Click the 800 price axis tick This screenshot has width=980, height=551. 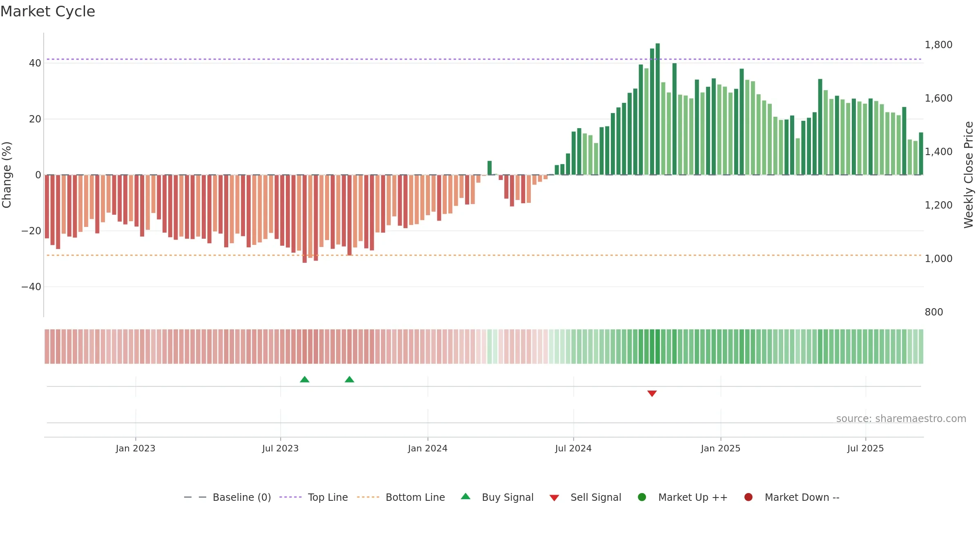coord(934,312)
